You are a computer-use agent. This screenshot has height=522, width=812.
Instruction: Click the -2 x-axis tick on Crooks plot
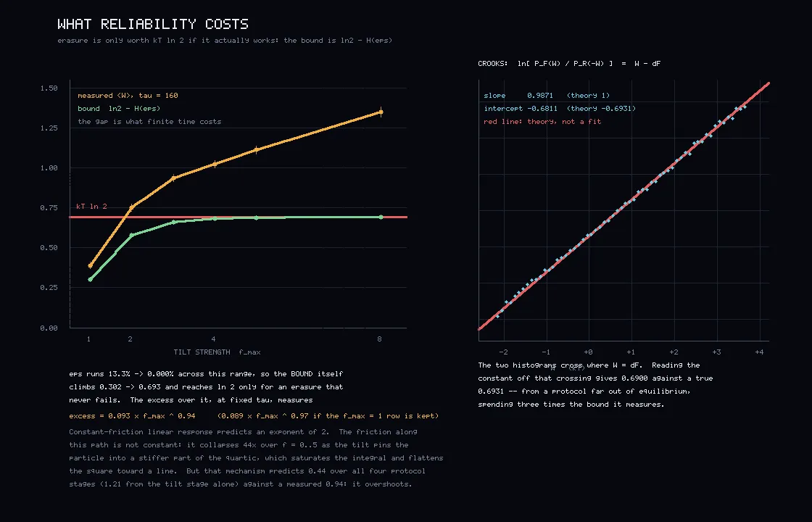click(x=503, y=352)
